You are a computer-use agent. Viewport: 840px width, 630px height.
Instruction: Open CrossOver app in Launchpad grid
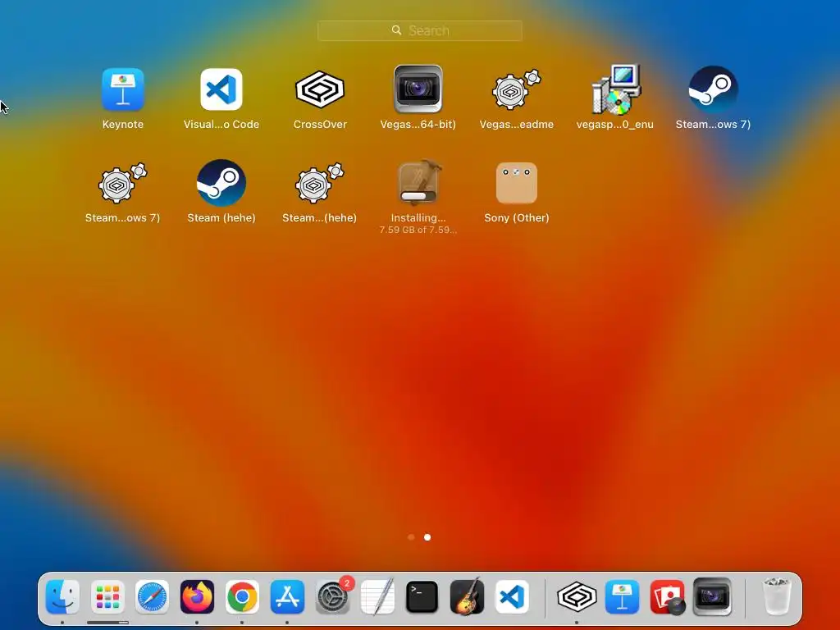(x=320, y=89)
